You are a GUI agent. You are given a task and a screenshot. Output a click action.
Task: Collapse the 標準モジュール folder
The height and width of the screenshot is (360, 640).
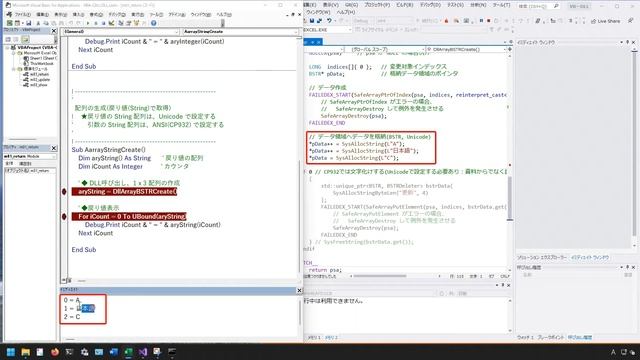[x=13, y=69]
